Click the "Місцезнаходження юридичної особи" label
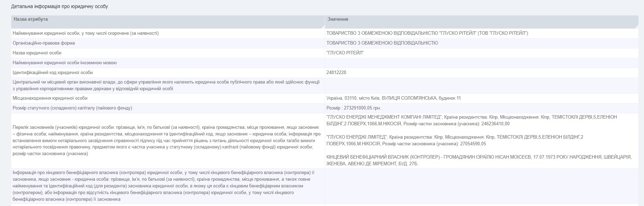 (x=50, y=98)
